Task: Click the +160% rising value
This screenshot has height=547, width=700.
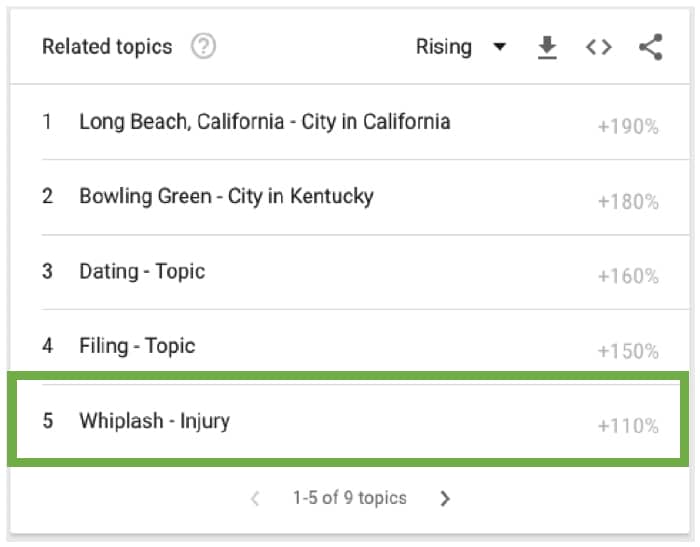Action: 628,276
